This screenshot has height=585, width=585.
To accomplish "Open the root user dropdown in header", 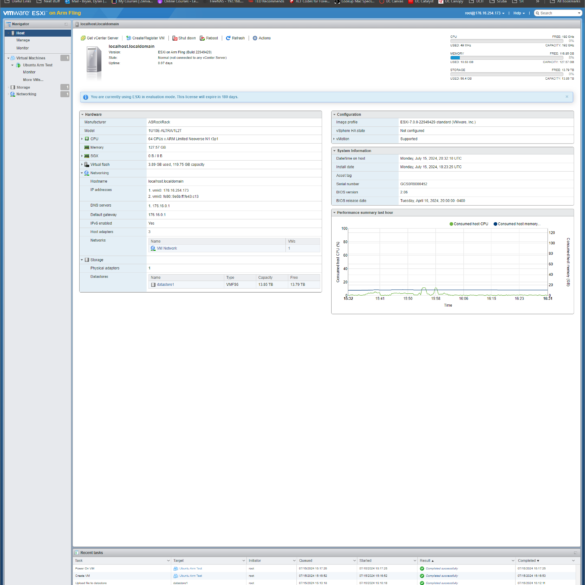I will coord(484,13).
